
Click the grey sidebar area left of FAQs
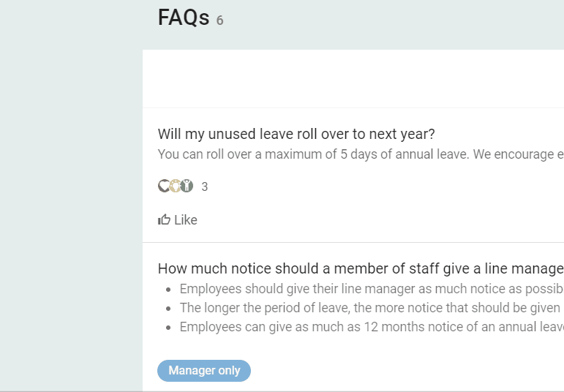(x=71, y=196)
